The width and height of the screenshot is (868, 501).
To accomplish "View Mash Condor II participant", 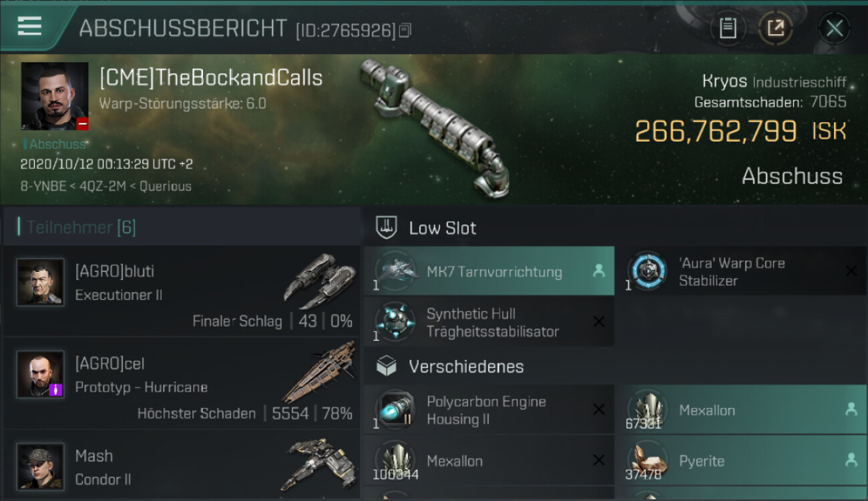I will (x=182, y=464).
